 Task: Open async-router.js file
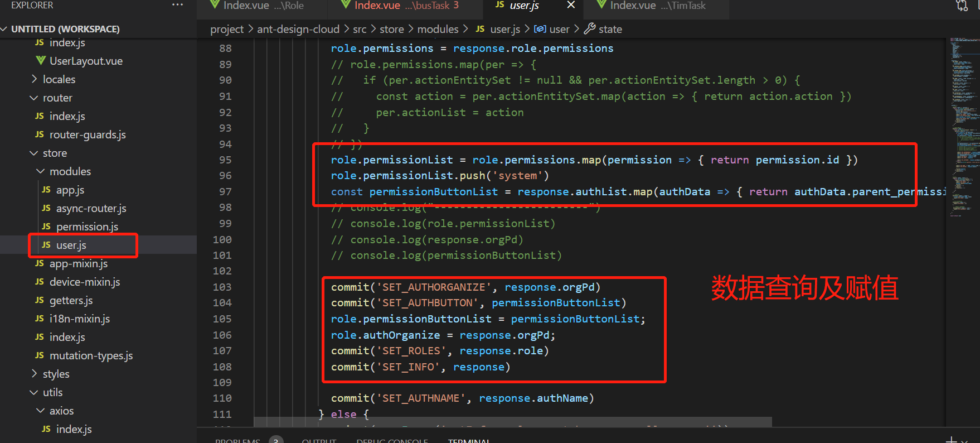pos(91,208)
